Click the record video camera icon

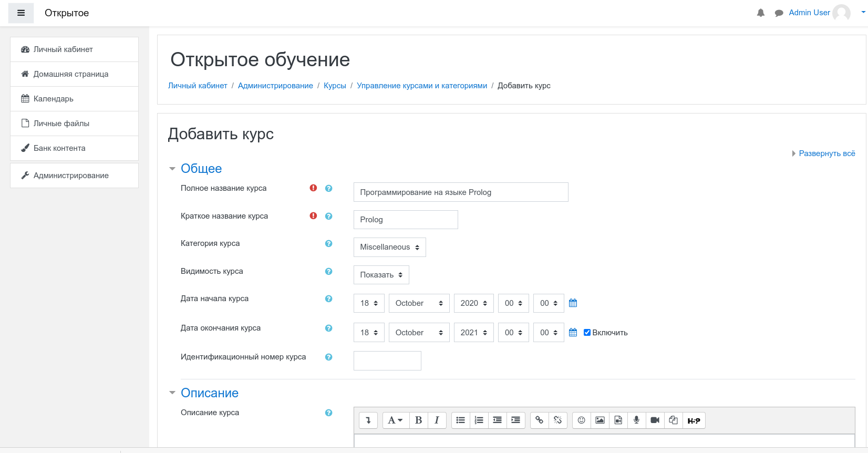point(655,420)
